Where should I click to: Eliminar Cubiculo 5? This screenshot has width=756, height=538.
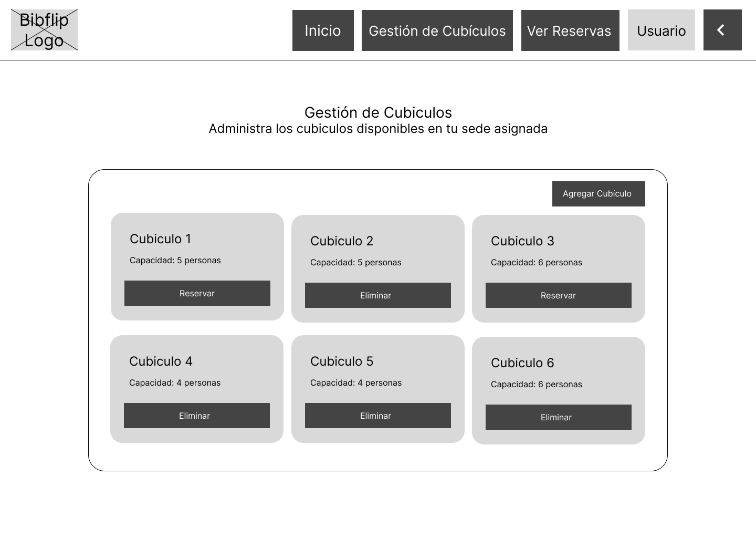tap(377, 416)
